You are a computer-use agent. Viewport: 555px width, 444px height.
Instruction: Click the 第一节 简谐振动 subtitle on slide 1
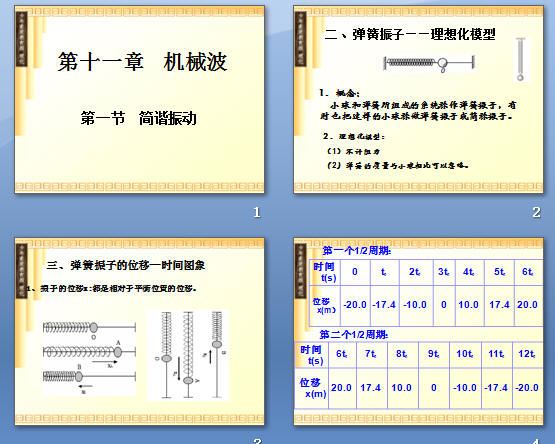coord(138,118)
